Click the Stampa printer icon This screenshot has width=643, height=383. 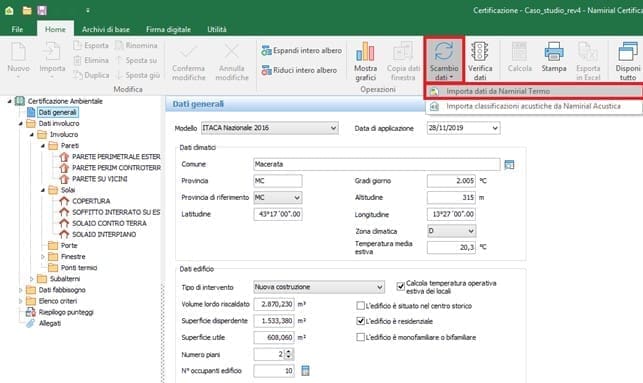[x=554, y=52]
